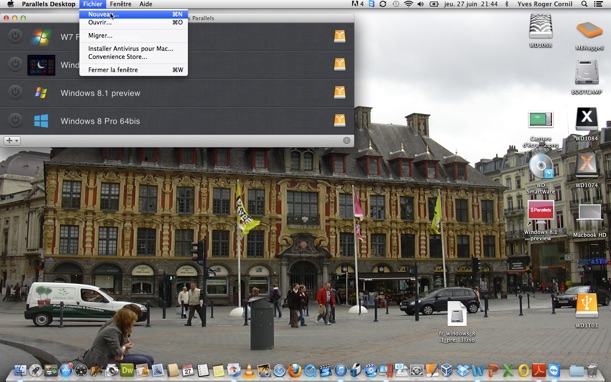Click yellow shield icon for Windows 8.1 preview
Screen dimensions: 611x382
click(x=339, y=92)
